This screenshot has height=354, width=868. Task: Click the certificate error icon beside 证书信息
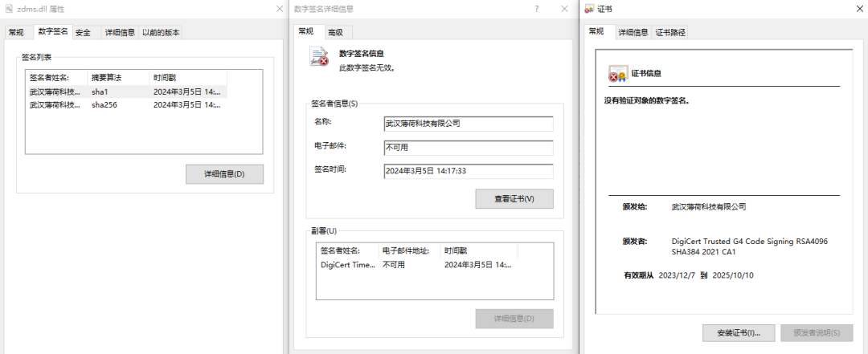(x=617, y=74)
